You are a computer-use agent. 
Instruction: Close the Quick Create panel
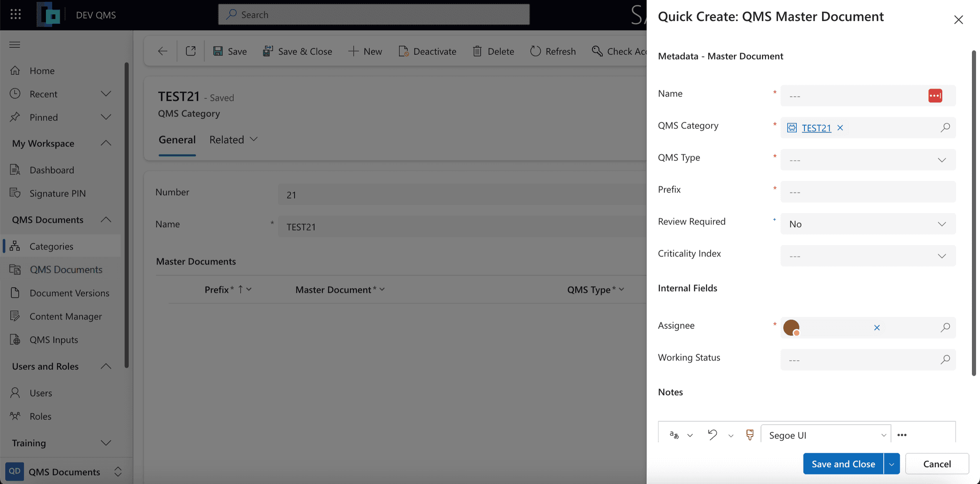tap(958, 20)
